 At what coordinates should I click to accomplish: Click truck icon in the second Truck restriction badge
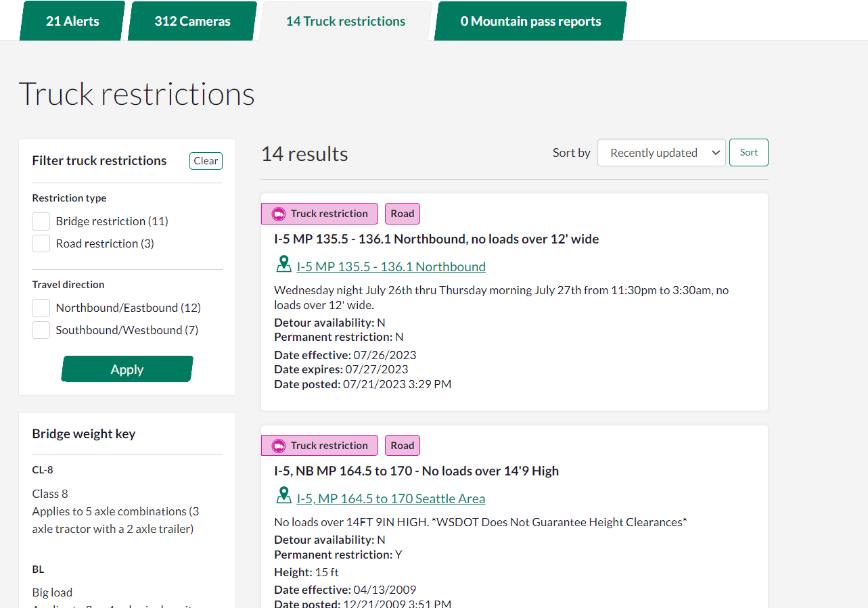(x=279, y=446)
